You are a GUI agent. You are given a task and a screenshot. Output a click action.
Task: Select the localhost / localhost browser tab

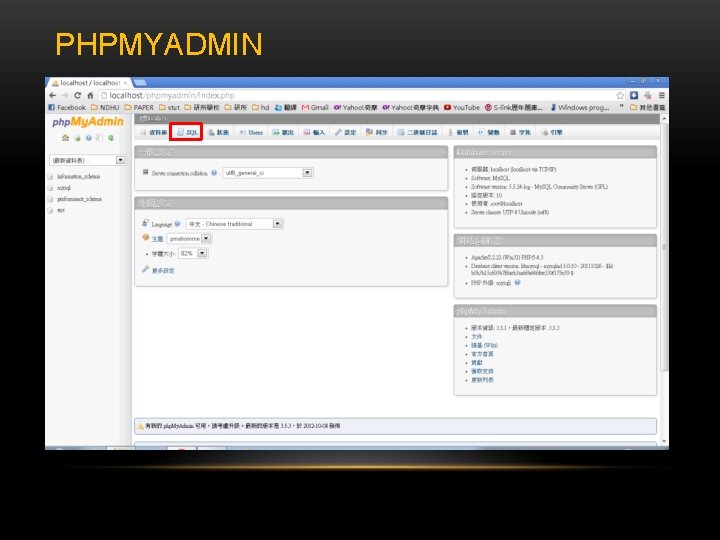pos(90,83)
